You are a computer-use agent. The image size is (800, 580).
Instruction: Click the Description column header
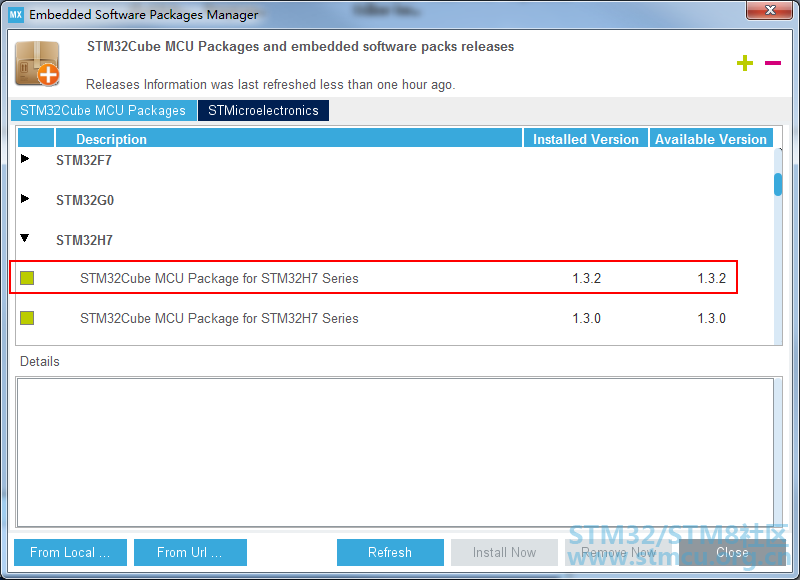288,139
